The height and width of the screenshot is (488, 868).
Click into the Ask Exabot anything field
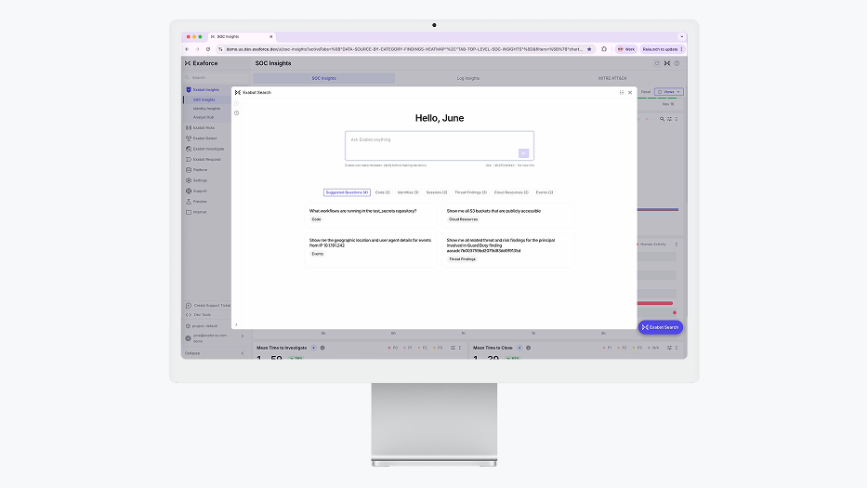click(440, 146)
